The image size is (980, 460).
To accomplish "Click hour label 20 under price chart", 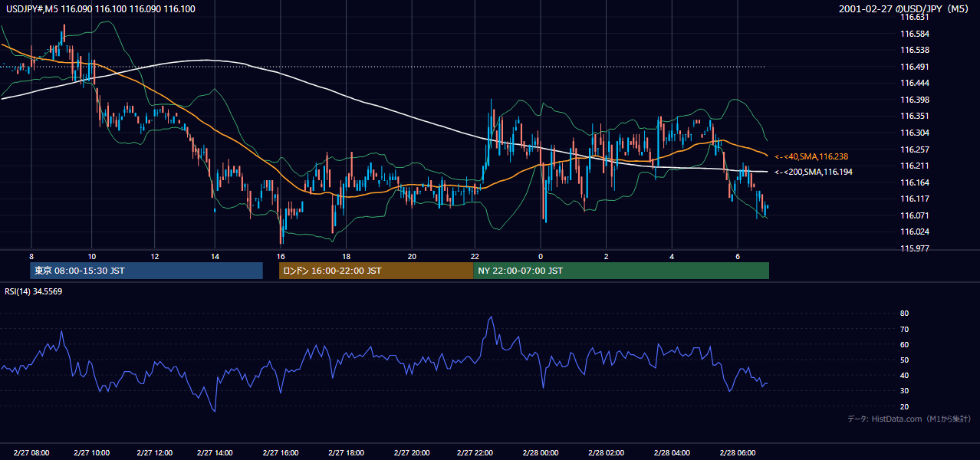I will coord(412,256).
